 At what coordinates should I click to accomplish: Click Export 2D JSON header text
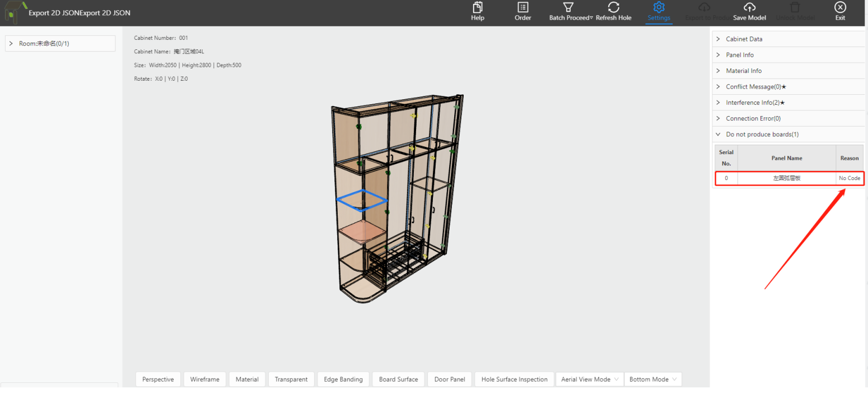[x=80, y=13]
